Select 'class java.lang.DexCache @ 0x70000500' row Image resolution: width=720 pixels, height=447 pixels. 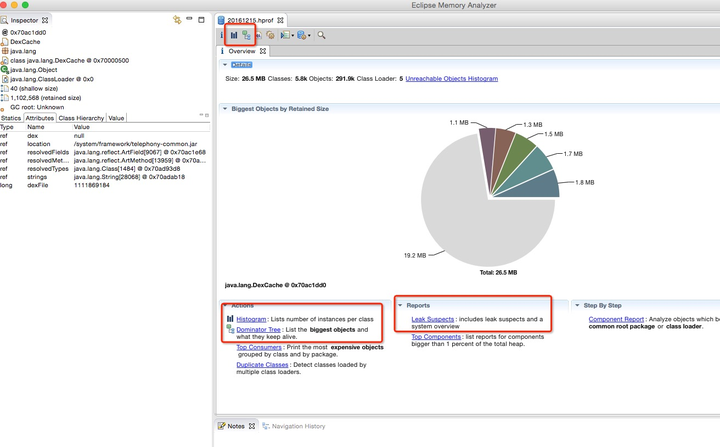pos(69,60)
